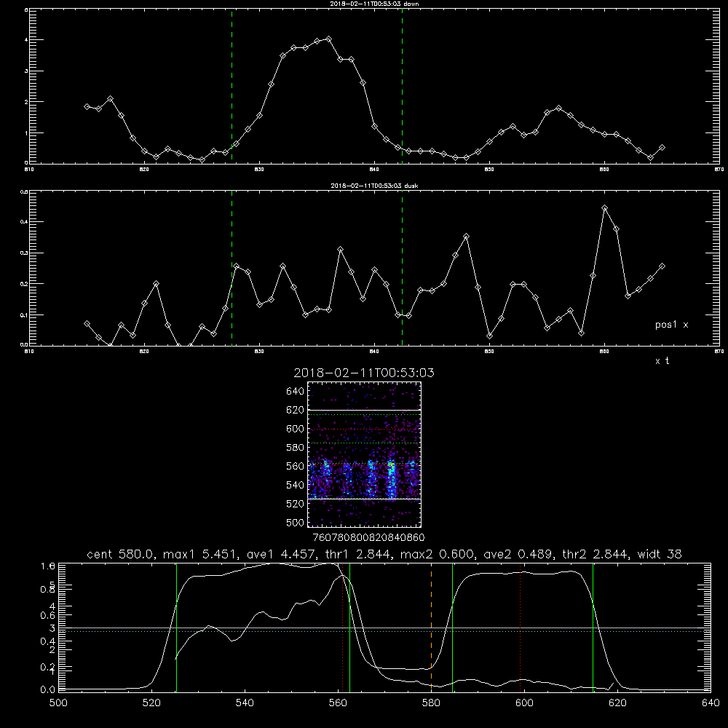Click the left green dashed line in the dusk plot
728x728 pixels.
pyautogui.click(x=232, y=269)
